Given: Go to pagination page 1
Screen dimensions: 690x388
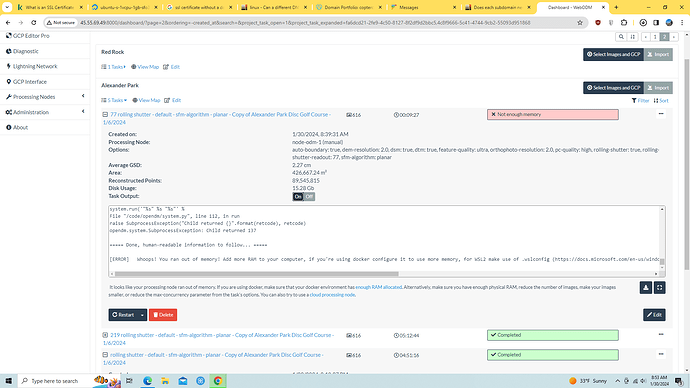Looking at the screenshot, I should coord(655,37).
